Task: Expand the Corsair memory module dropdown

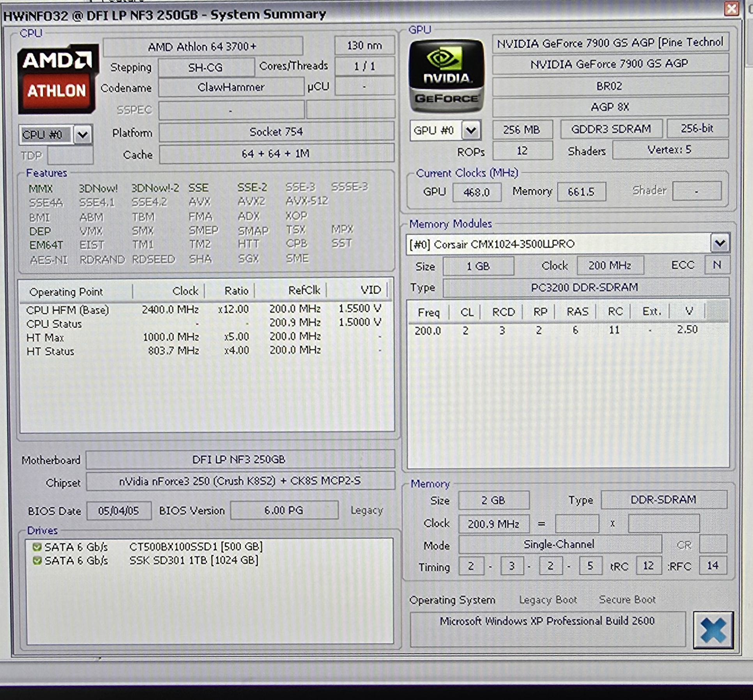Action: [x=719, y=244]
